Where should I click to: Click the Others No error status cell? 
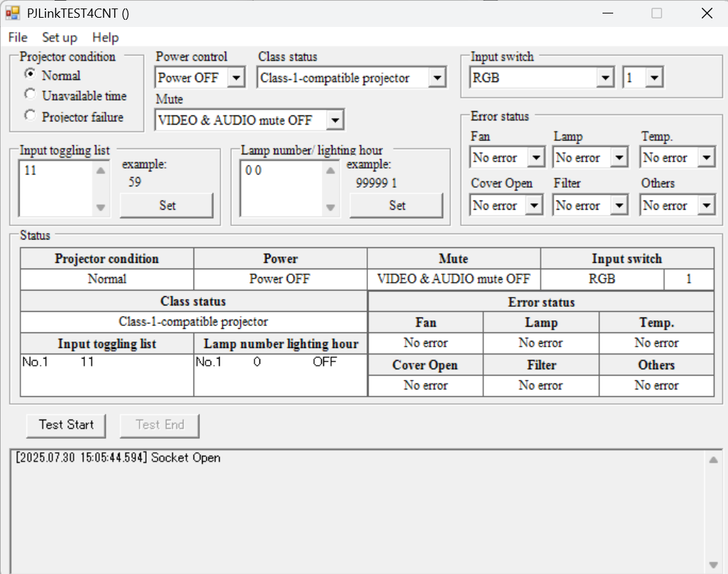656,385
